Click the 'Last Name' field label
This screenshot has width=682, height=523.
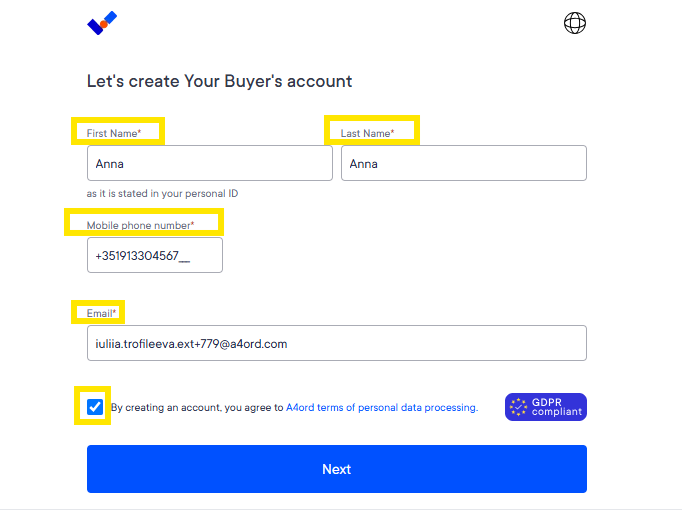point(367,133)
